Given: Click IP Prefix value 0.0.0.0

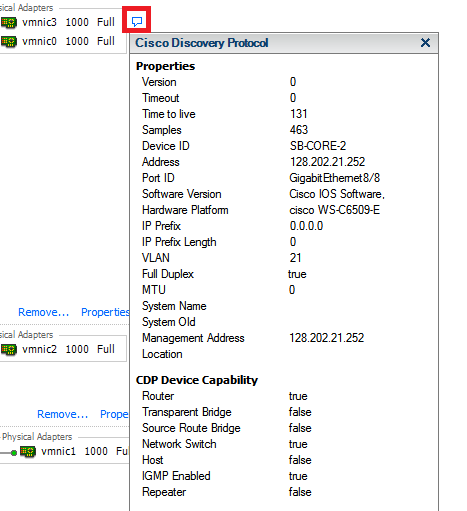Looking at the screenshot, I should [x=306, y=226].
